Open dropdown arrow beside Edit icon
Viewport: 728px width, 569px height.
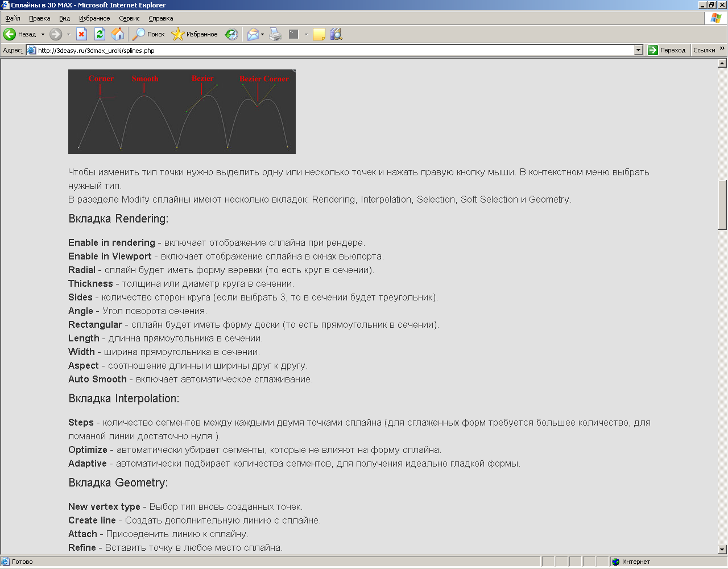tap(306, 34)
